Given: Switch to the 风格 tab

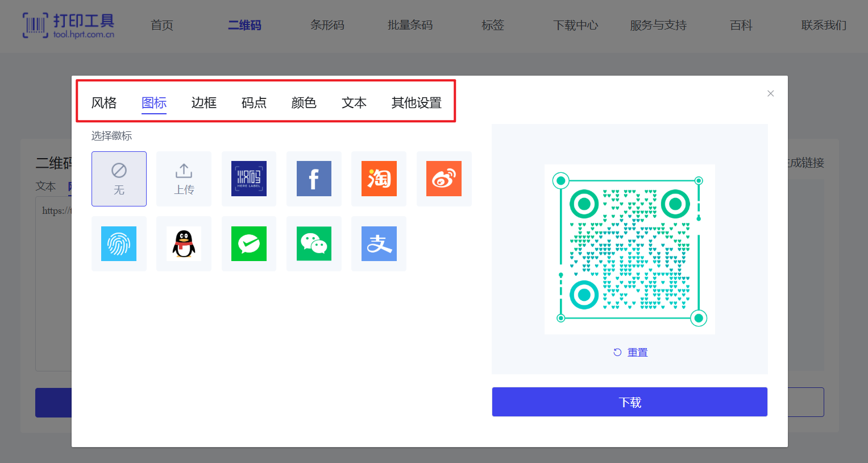Looking at the screenshot, I should coord(104,103).
